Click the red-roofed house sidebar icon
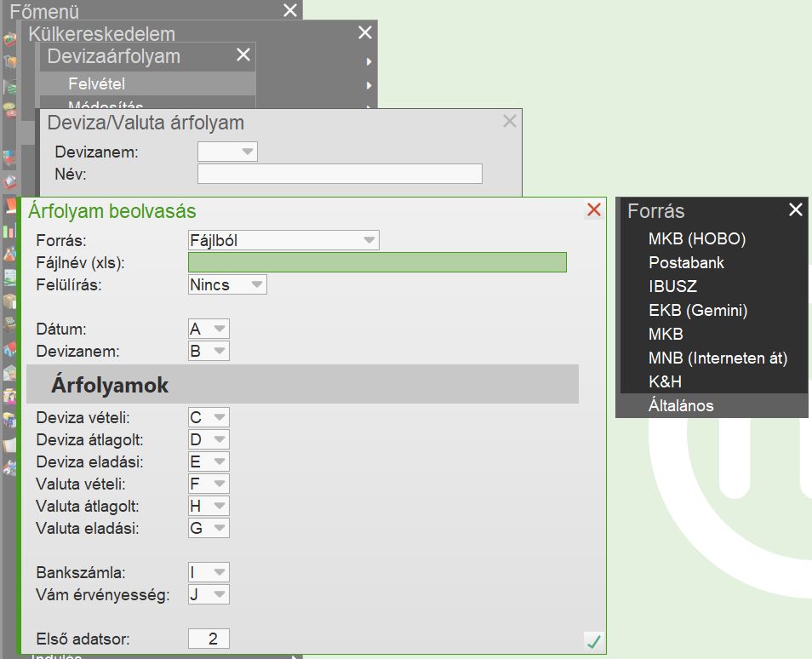Image resolution: width=812 pixels, height=659 pixels. tap(9, 349)
